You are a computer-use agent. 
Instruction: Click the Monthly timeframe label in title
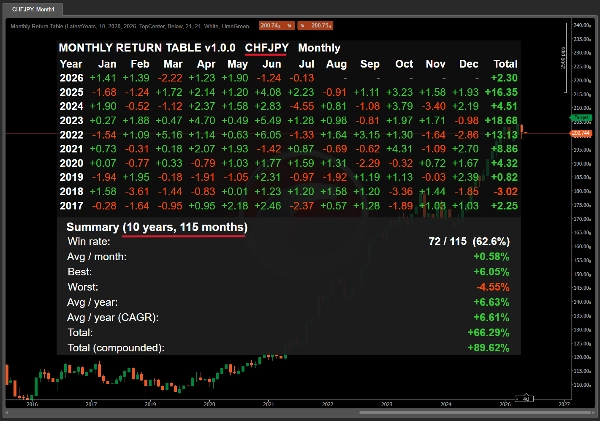[x=319, y=48]
